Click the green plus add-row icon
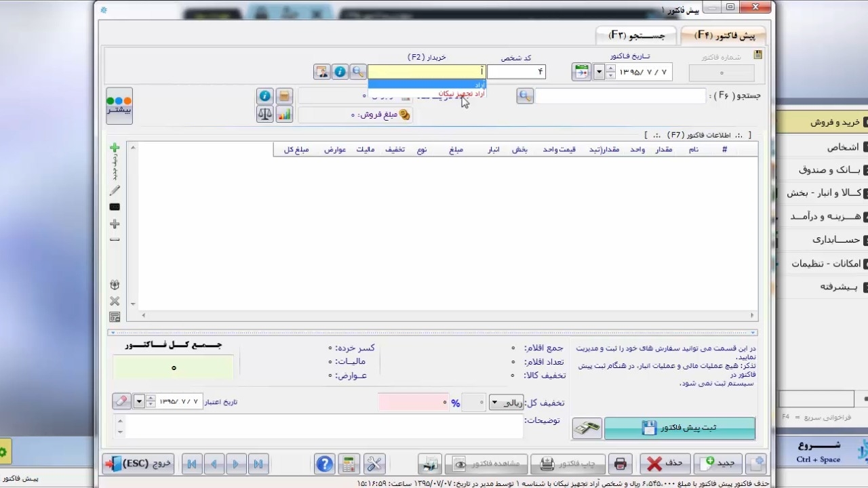Image resolution: width=868 pixels, height=488 pixels. 115,148
